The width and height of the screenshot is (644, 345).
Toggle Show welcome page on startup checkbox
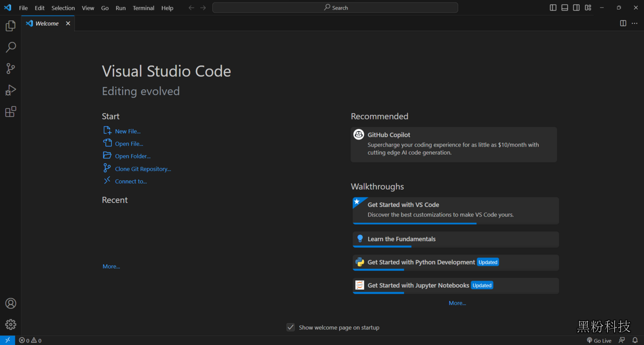(x=291, y=327)
